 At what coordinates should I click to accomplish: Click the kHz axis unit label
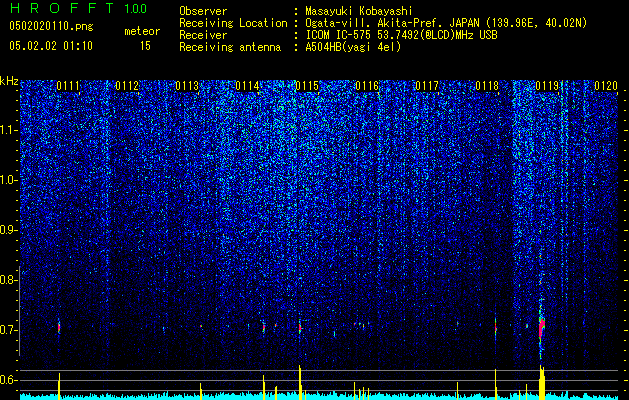click(9, 81)
